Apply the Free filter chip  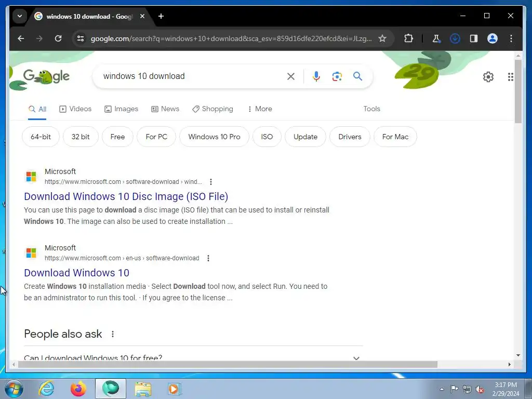[x=118, y=137]
